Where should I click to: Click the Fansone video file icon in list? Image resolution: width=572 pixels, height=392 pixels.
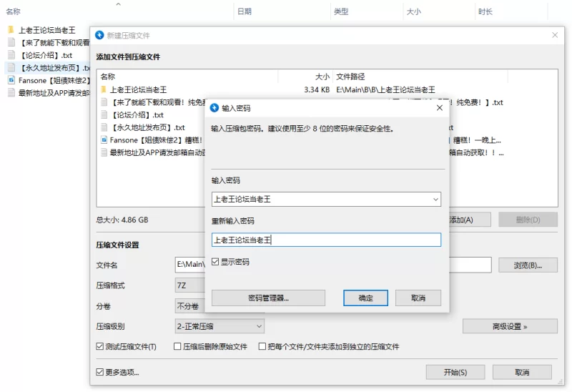click(x=104, y=140)
